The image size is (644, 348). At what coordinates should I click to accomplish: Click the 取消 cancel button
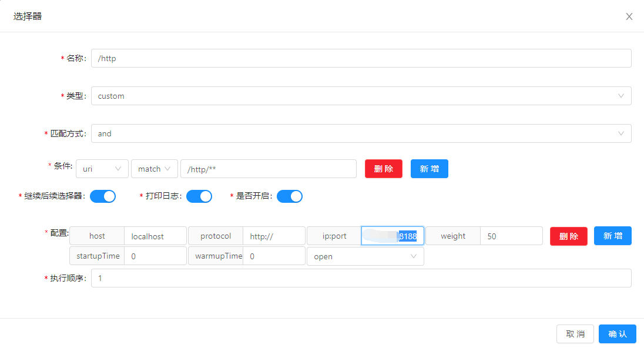click(x=575, y=334)
